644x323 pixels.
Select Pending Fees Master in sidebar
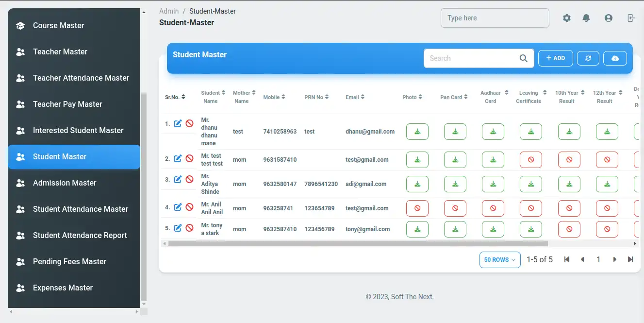coord(69,262)
